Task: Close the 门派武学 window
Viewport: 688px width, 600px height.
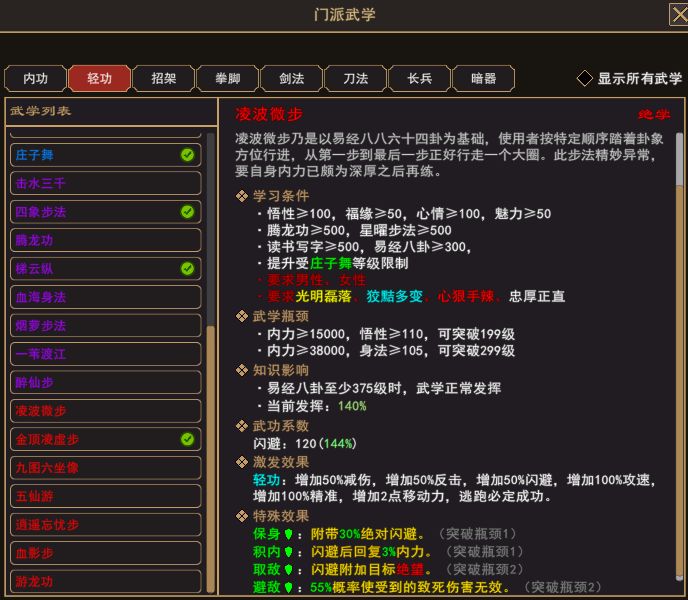Action: click(679, 15)
